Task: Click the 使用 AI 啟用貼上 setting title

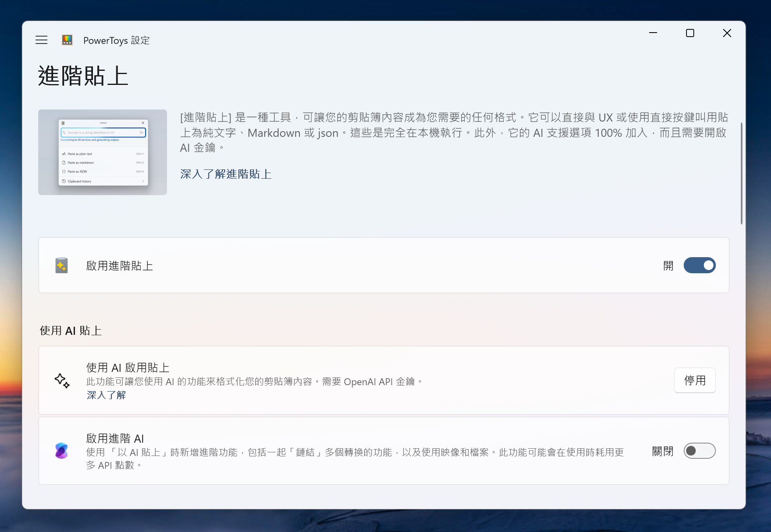Action: [128, 367]
